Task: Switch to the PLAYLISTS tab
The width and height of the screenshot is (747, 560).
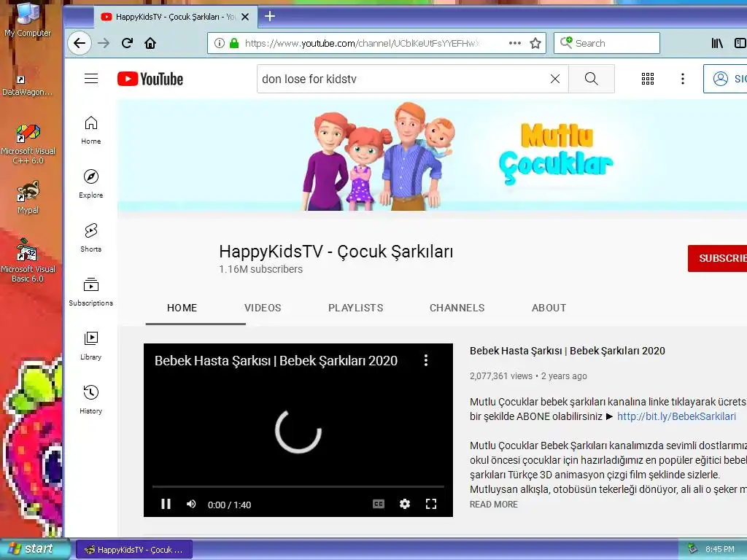Action: tap(355, 308)
